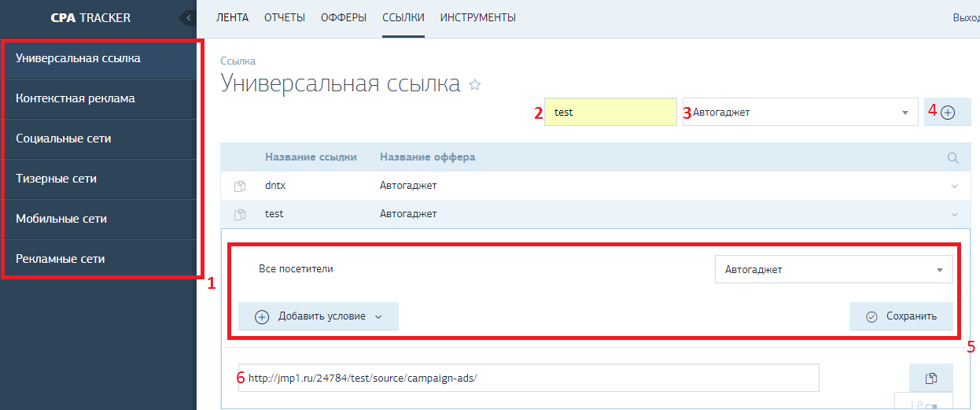This screenshot has height=410, width=980.
Task: Click the search magnifier in table header
Action: [x=953, y=158]
